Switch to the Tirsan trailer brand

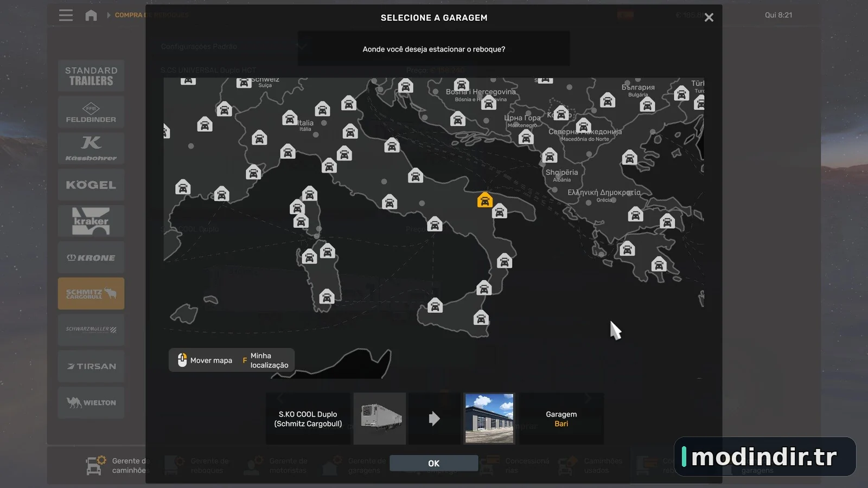[91, 366]
